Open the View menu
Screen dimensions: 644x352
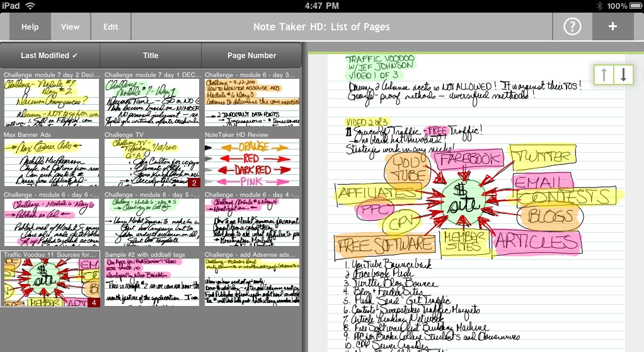70,27
